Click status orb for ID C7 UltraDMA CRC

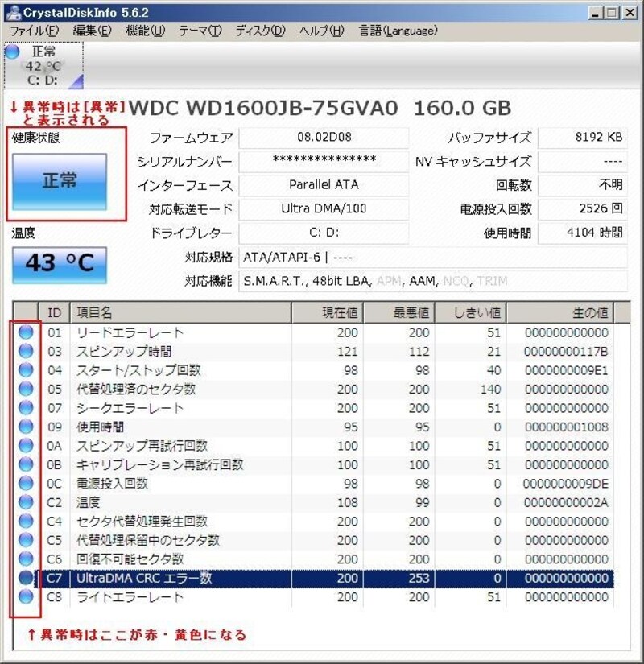[26, 578]
